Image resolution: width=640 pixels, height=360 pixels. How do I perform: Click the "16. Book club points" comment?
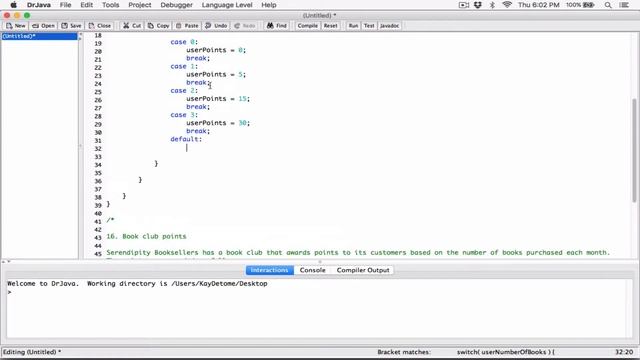click(146, 236)
